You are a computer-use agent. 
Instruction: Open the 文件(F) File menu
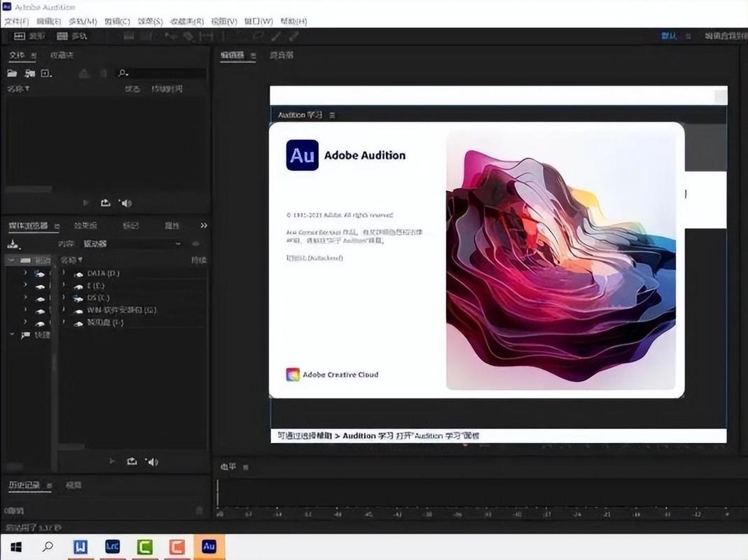pyautogui.click(x=17, y=22)
